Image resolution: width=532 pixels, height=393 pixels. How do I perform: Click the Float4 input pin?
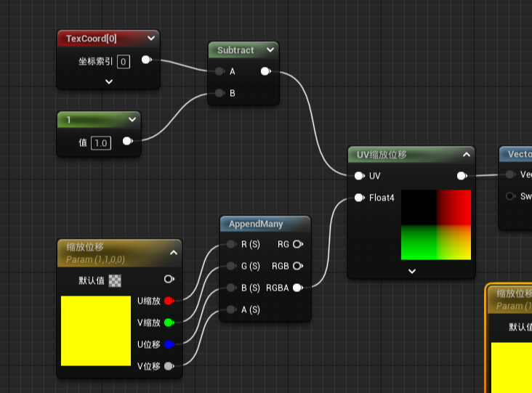pos(359,198)
